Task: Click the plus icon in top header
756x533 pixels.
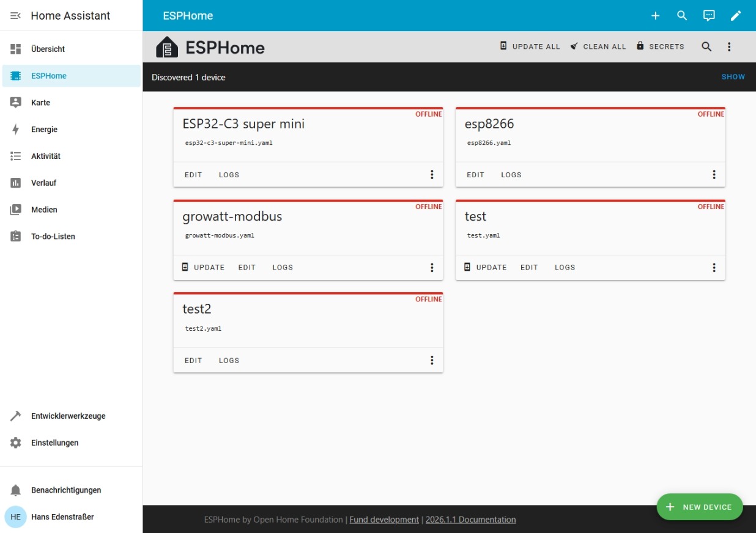Action: tap(655, 16)
